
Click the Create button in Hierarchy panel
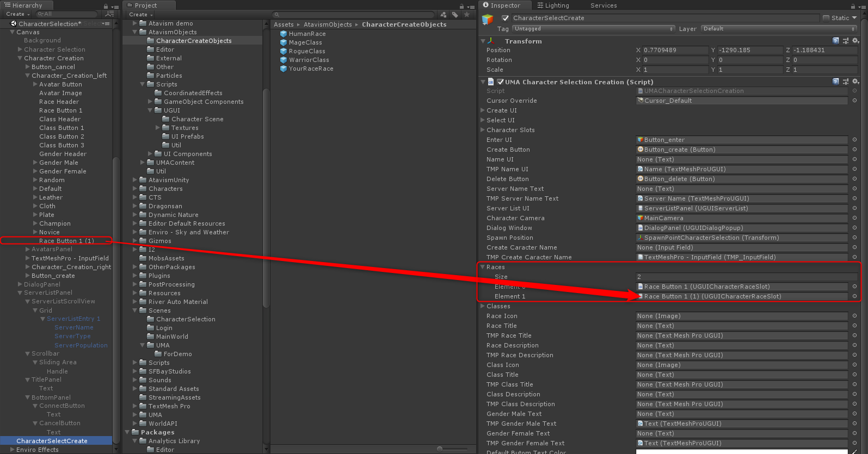click(16, 14)
